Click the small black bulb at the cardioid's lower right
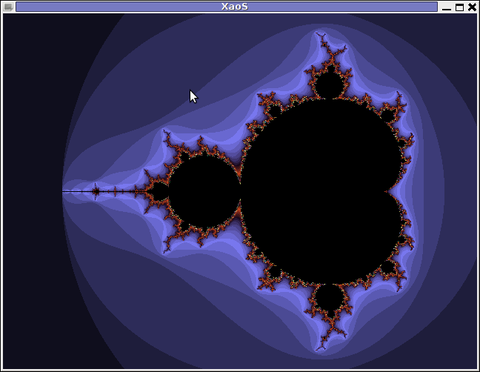 point(387,267)
